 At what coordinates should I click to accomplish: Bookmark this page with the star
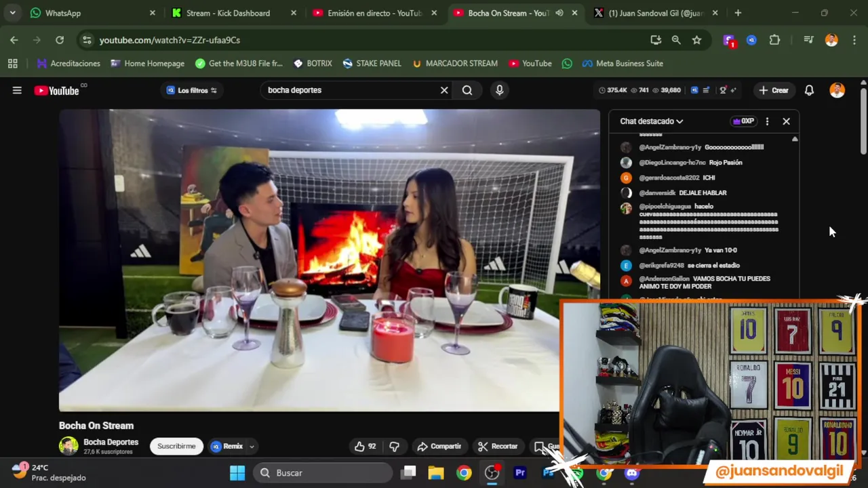pos(696,40)
